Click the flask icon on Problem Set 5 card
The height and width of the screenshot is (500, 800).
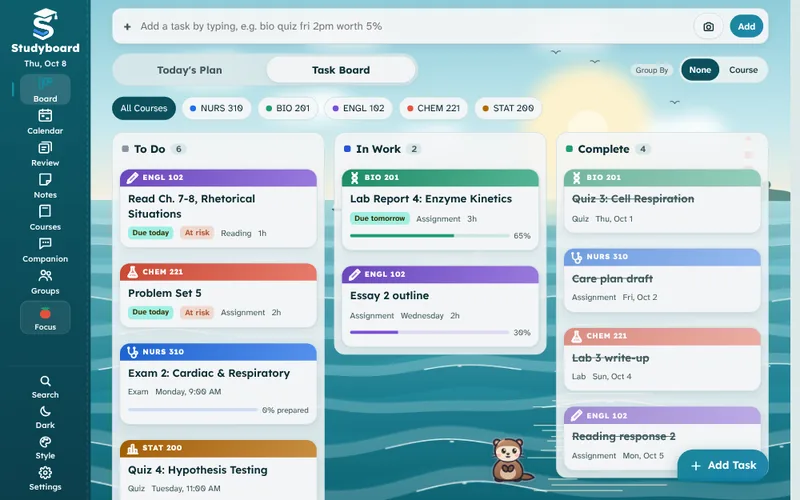click(x=132, y=272)
